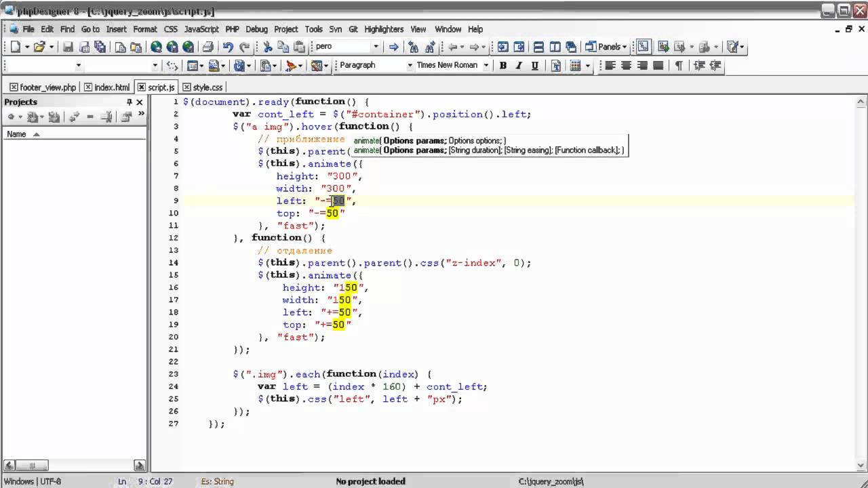
Task: Click the Find binoculars icon
Action: [413, 47]
